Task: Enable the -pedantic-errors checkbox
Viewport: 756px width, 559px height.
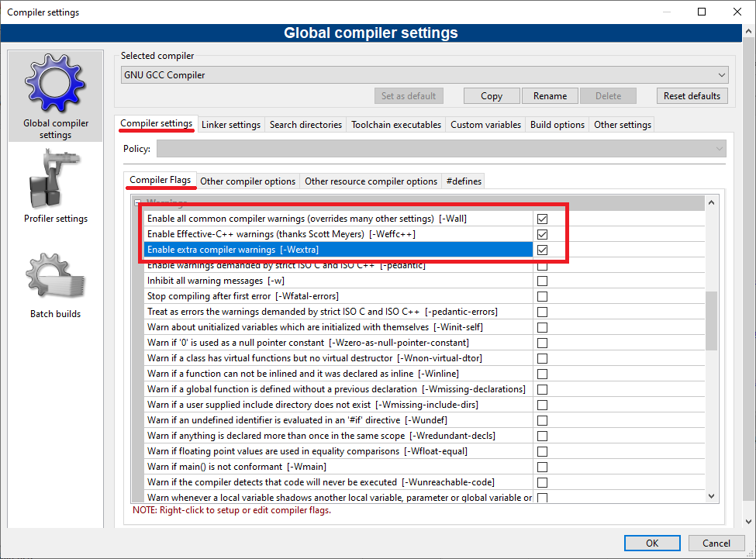Action: (542, 312)
